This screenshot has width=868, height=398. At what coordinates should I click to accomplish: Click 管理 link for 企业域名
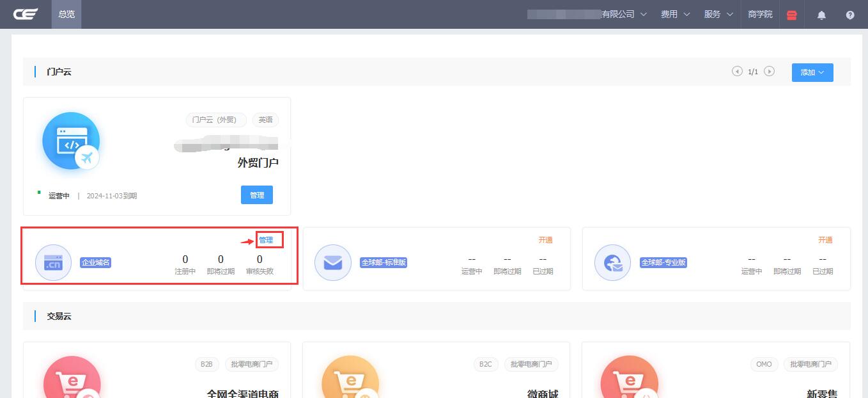266,240
